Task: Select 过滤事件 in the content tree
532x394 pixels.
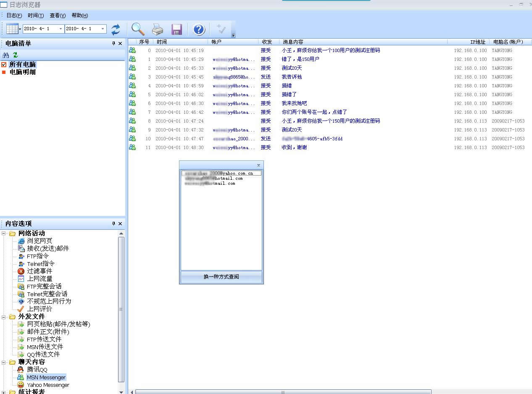Action: click(x=40, y=271)
